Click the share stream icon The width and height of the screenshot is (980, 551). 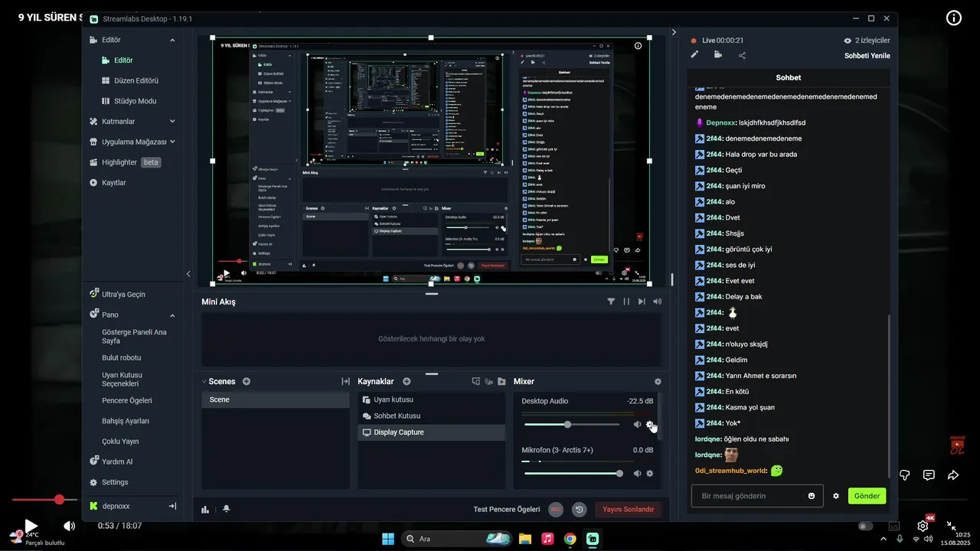742,54
